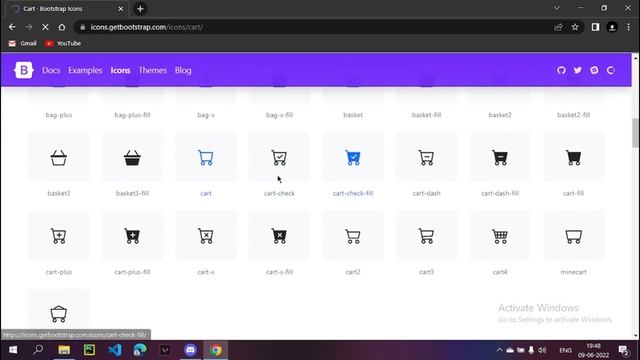Image resolution: width=640 pixels, height=360 pixels.
Task: Open the basket3-fill icon tile
Action: coord(132,157)
